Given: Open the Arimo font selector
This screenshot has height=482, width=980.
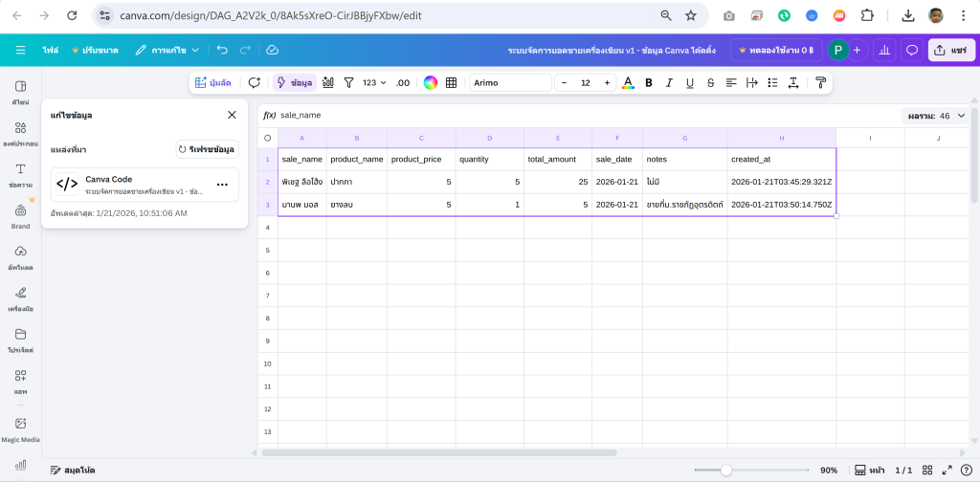Looking at the screenshot, I should (509, 83).
